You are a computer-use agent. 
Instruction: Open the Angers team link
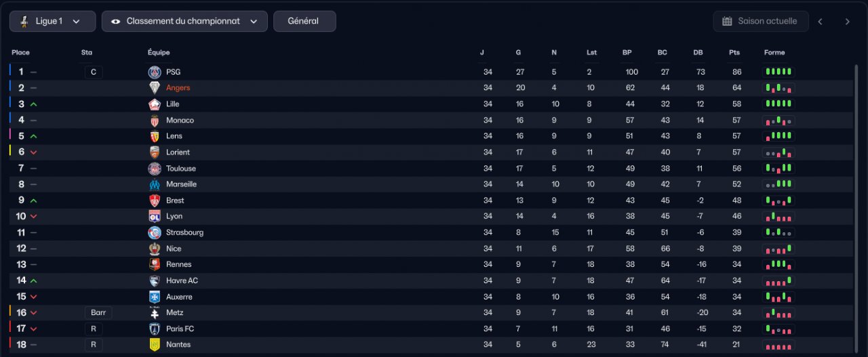[178, 88]
